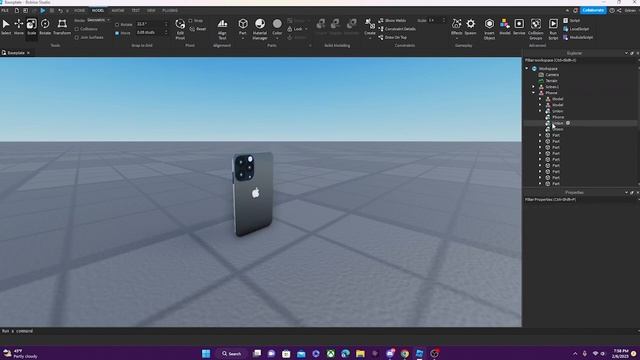Open Collision Groups editor
The height and width of the screenshot is (360, 640).
click(536, 29)
